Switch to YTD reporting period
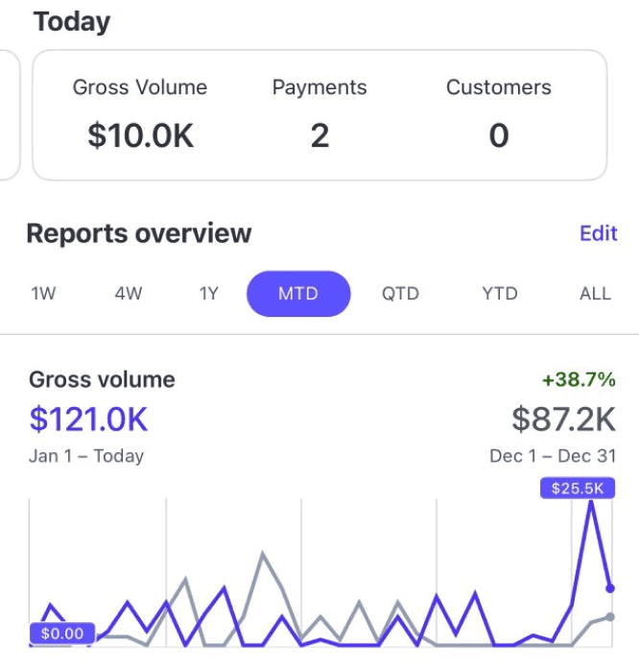Viewport: 639px width, 672px height. 500,294
